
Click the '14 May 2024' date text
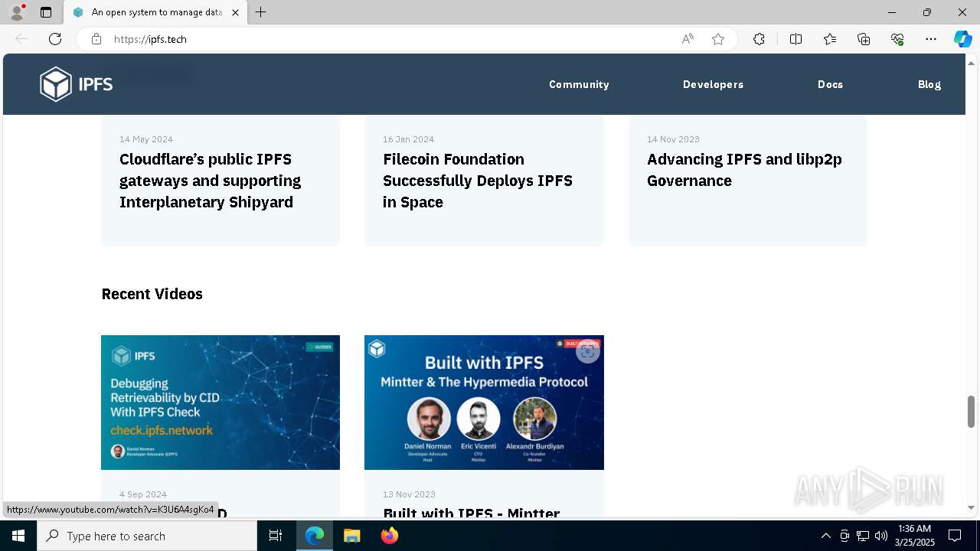point(146,139)
